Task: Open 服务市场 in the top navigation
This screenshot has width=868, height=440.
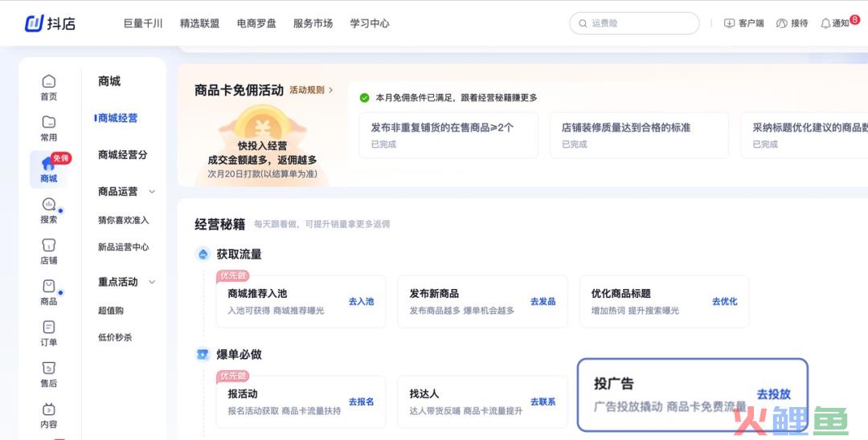Action: coord(313,23)
